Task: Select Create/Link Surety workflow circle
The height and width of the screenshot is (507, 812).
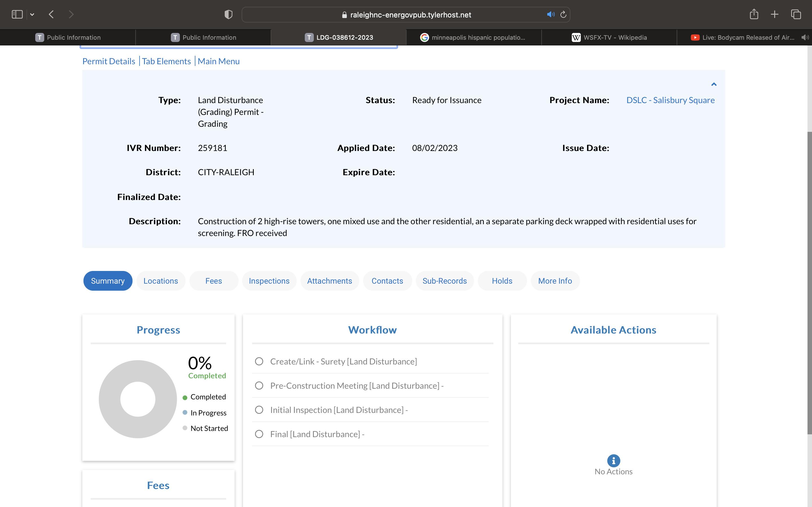Action: pyautogui.click(x=259, y=361)
